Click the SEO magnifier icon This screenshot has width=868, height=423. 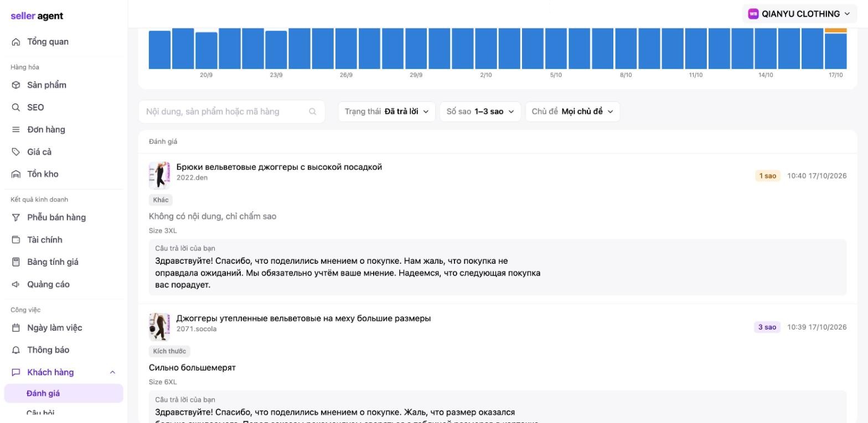pyautogui.click(x=15, y=107)
